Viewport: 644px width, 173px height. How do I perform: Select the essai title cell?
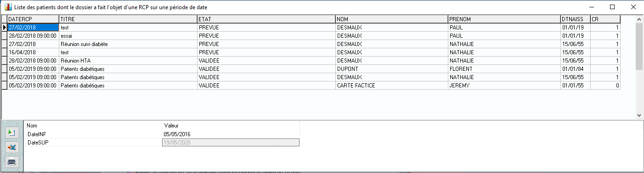coord(128,36)
